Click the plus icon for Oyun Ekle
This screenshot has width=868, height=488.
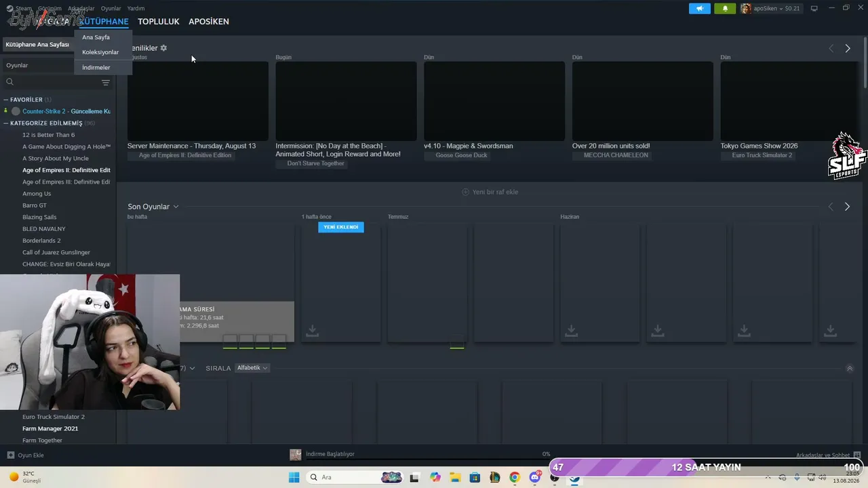[x=10, y=455]
